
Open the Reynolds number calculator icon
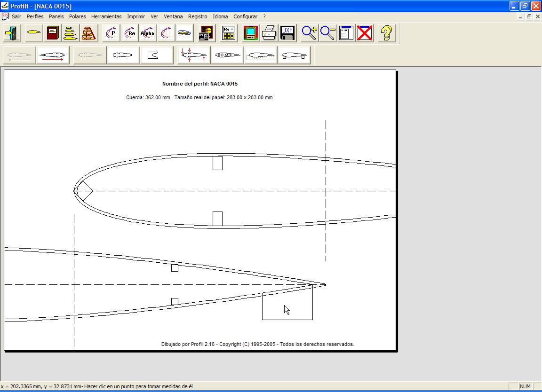(229, 33)
